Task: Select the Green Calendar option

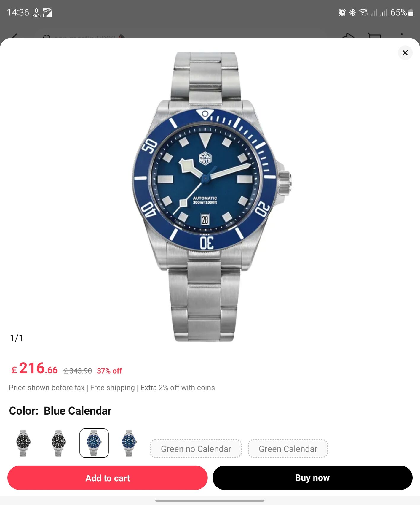Action: tap(288, 449)
